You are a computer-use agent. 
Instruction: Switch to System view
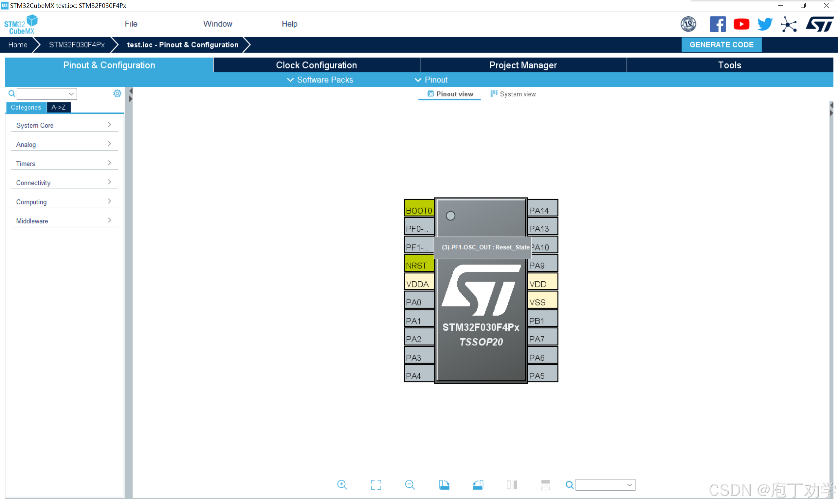[x=513, y=94]
